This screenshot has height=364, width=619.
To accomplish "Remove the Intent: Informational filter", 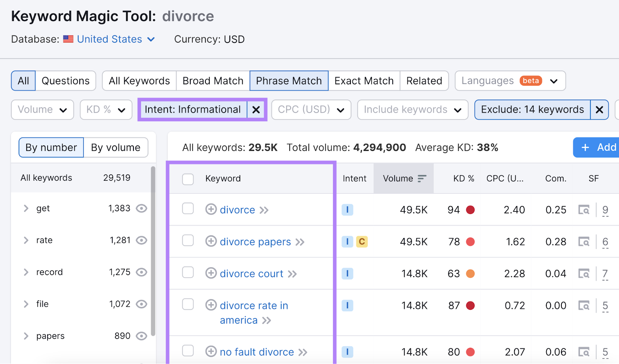I will pos(256,110).
